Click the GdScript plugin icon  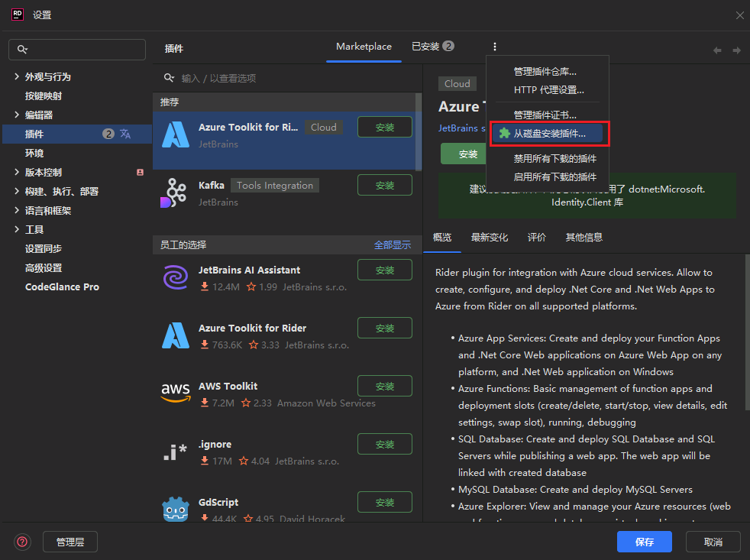point(175,509)
